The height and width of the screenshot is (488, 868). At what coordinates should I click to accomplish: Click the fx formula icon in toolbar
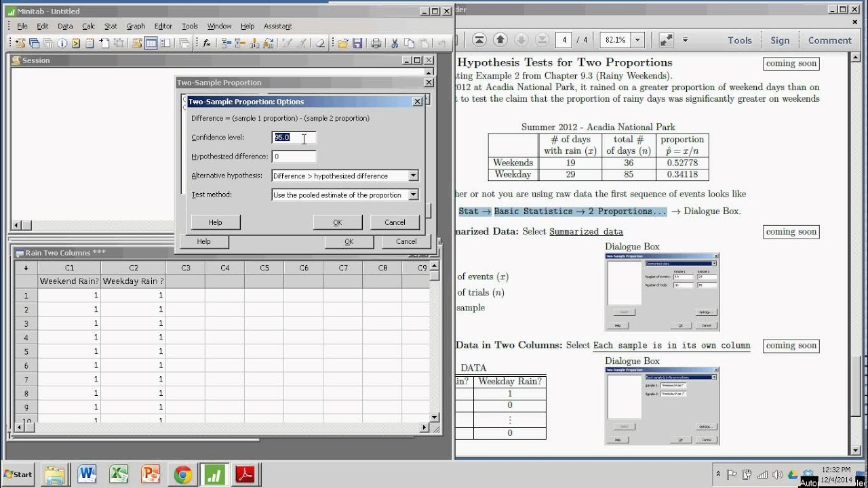click(207, 43)
